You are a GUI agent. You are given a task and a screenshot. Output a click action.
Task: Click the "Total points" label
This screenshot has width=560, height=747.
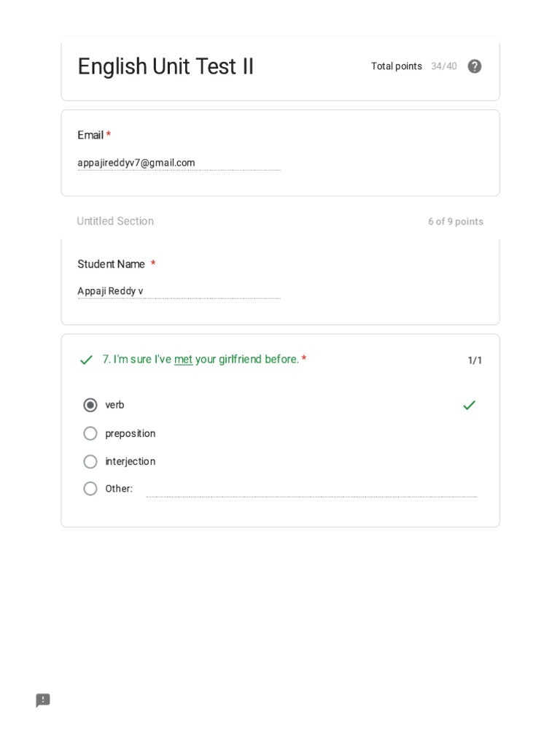pyautogui.click(x=396, y=66)
